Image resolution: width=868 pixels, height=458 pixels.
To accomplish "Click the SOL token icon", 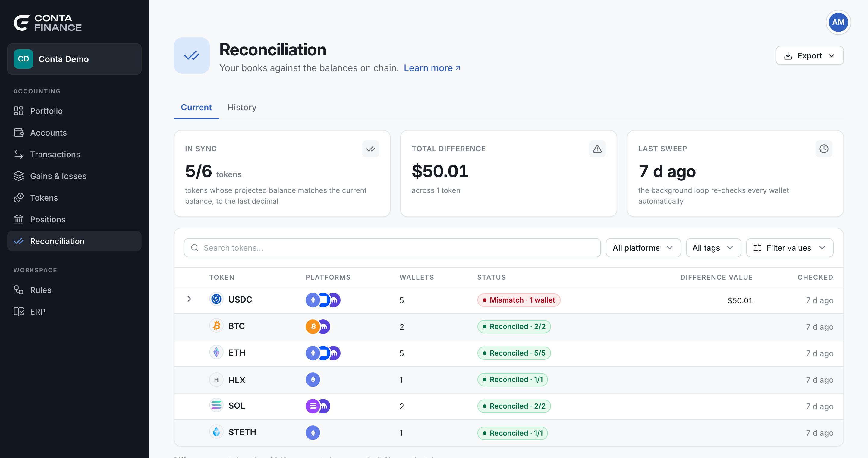I will [x=216, y=405].
